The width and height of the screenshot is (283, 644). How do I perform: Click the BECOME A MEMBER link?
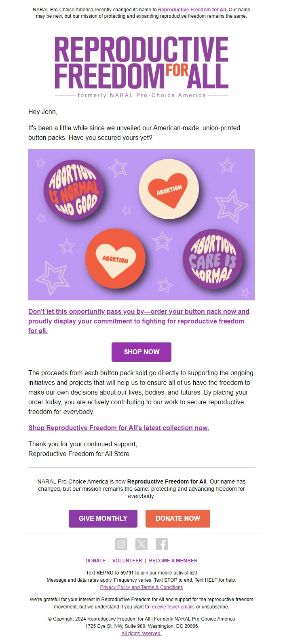173,560
